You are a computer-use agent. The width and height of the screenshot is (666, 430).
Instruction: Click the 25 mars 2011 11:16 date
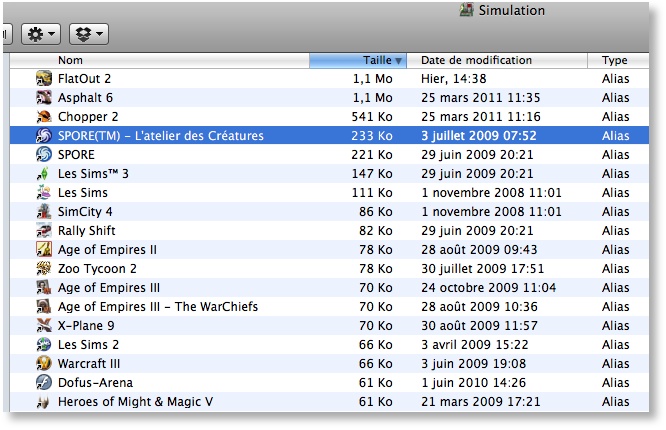pos(480,116)
